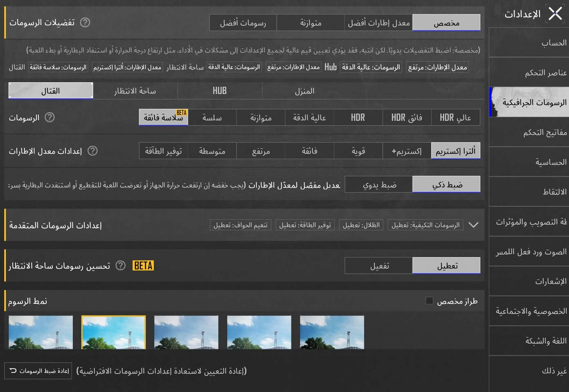The image size is (569, 392).
Task: Pick the yellow-outlined graphic style thumbnail
Action: pyautogui.click(x=114, y=332)
